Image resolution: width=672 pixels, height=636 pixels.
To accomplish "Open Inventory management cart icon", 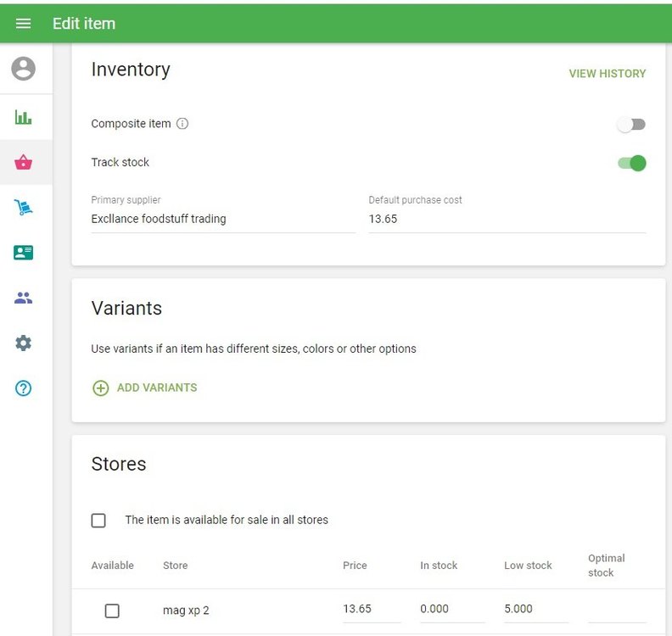I will click(x=24, y=208).
